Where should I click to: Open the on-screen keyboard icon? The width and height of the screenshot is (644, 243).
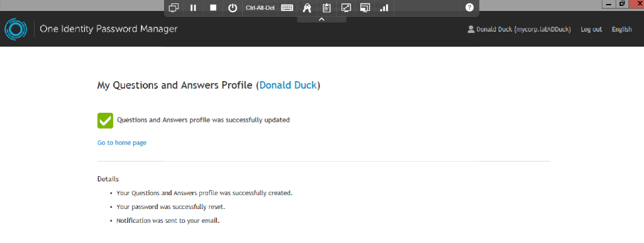(x=287, y=8)
